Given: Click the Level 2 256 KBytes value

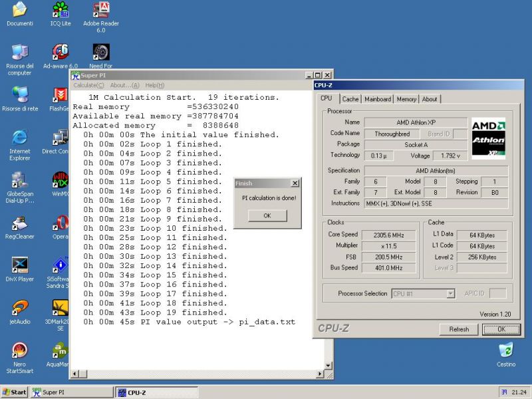Looking at the screenshot, I should (x=482, y=257).
